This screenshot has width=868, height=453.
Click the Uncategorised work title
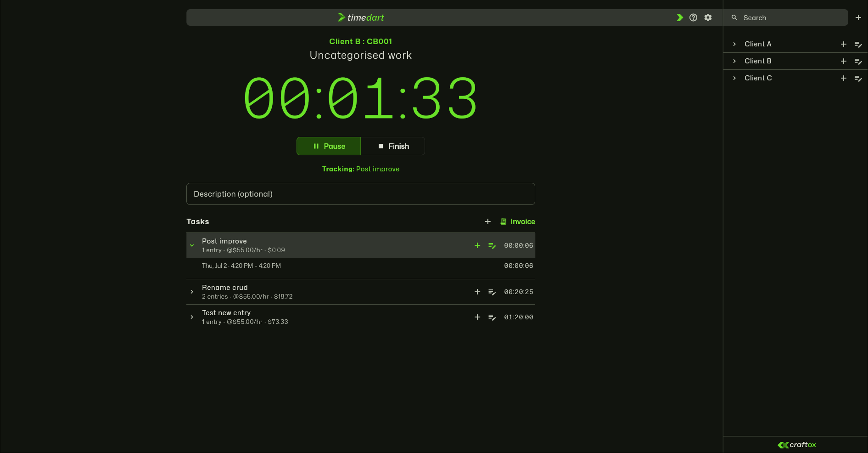coord(361,55)
